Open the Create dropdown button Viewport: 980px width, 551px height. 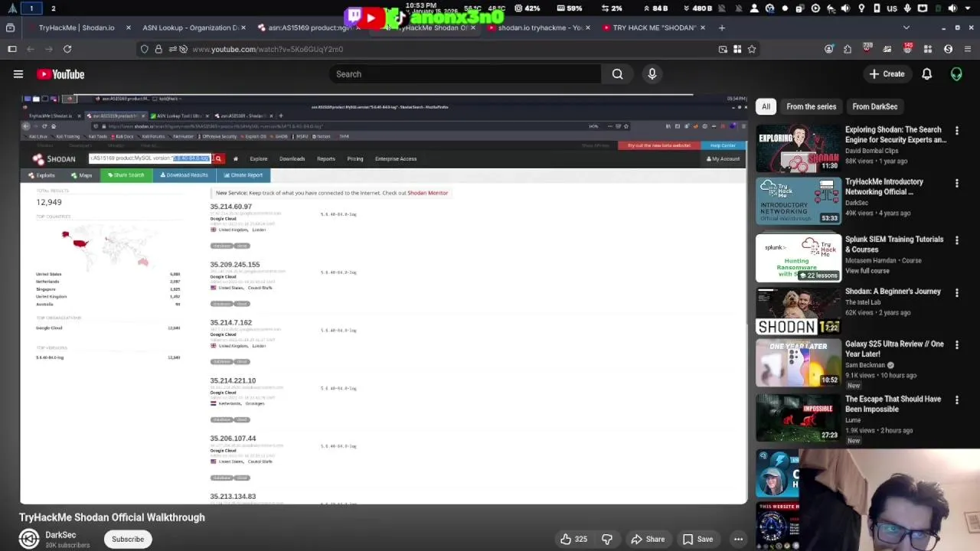tap(887, 74)
